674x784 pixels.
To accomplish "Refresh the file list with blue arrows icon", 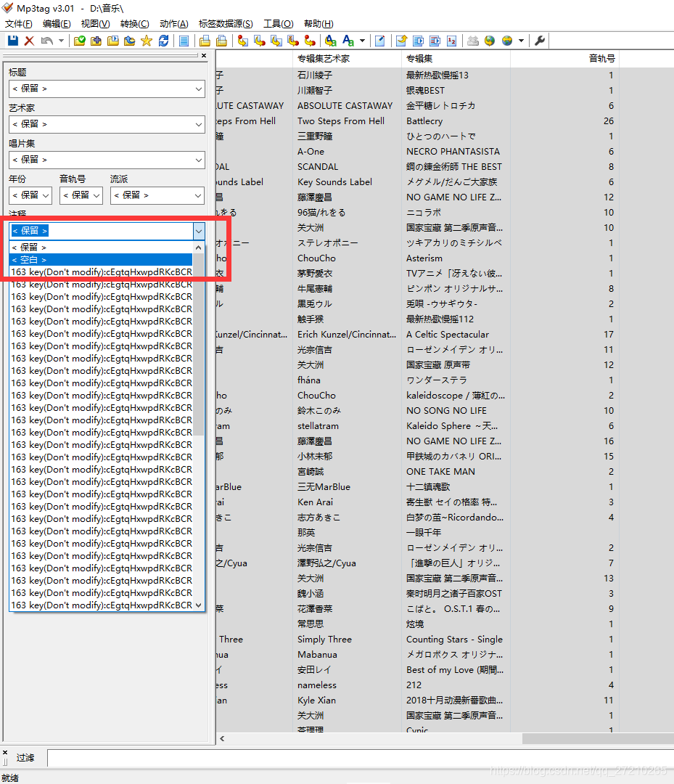I will pos(163,41).
